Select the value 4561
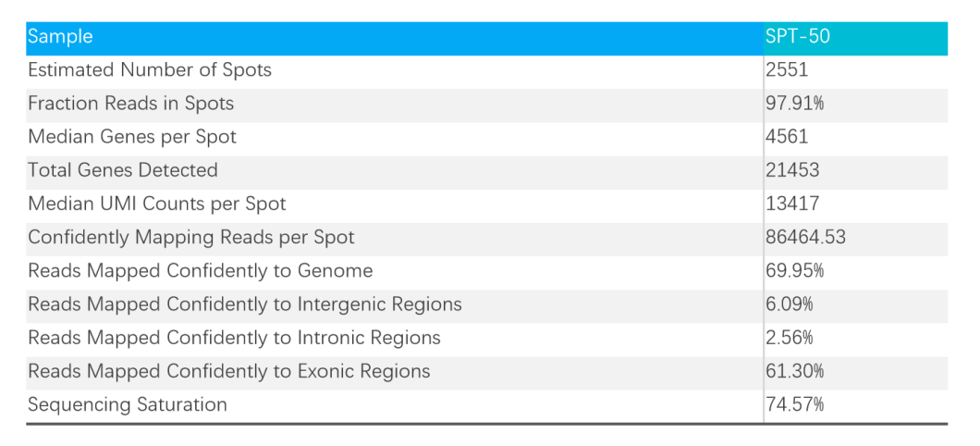980x446 pixels. (787, 137)
